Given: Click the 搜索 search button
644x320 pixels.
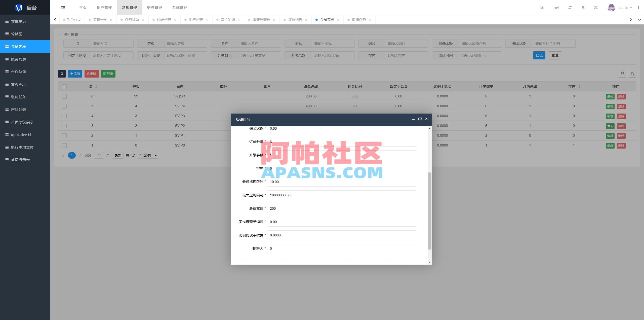Looking at the screenshot, I should click(x=539, y=55).
